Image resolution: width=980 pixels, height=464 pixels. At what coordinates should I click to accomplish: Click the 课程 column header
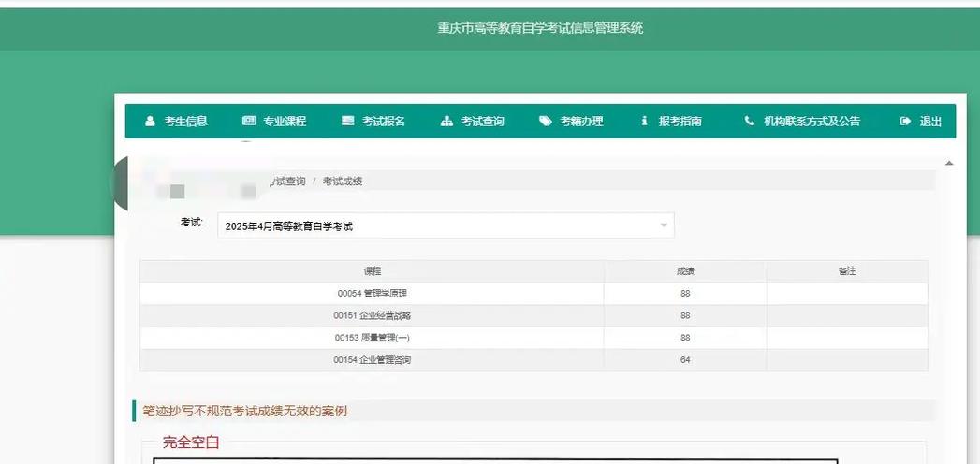372,271
